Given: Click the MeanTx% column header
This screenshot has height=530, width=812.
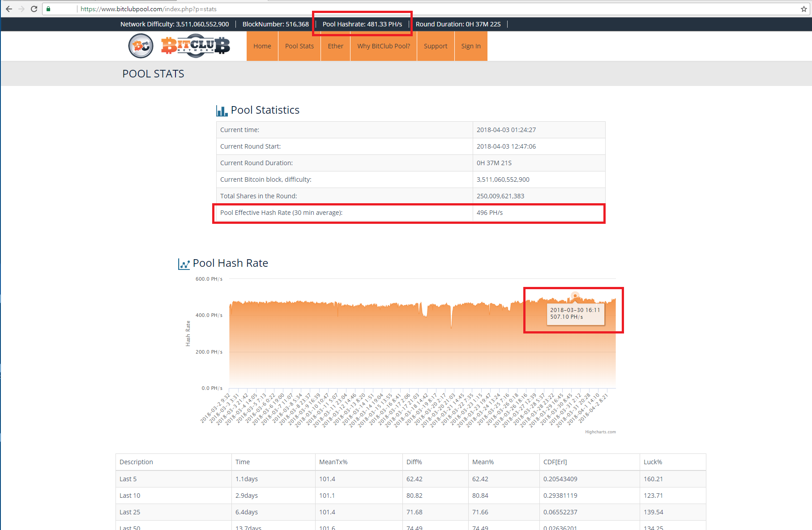Looking at the screenshot, I should coord(333,462).
